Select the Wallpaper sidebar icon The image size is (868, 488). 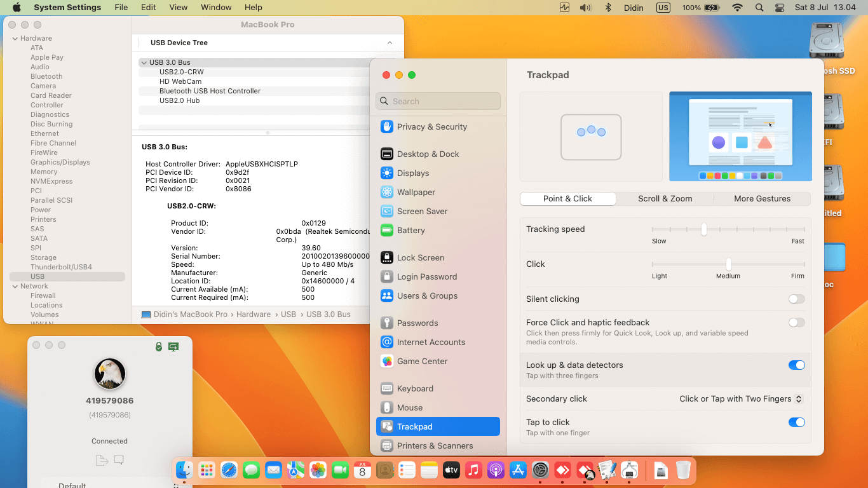pyautogui.click(x=387, y=192)
